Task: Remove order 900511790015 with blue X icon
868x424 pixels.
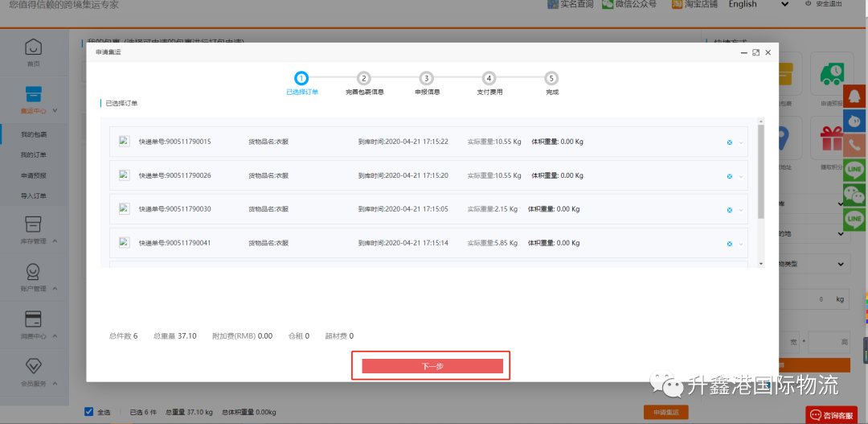Action: pyautogui.click(x=730, y=142)
